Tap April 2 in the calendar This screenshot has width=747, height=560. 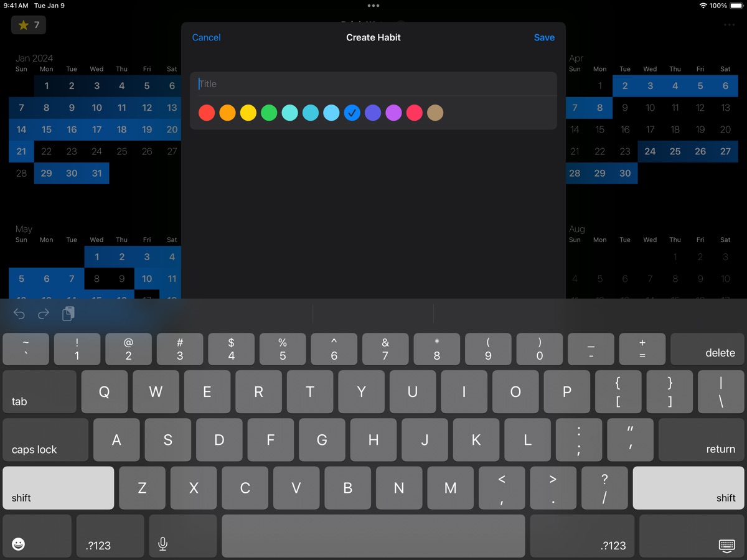[x=625, y=86]
